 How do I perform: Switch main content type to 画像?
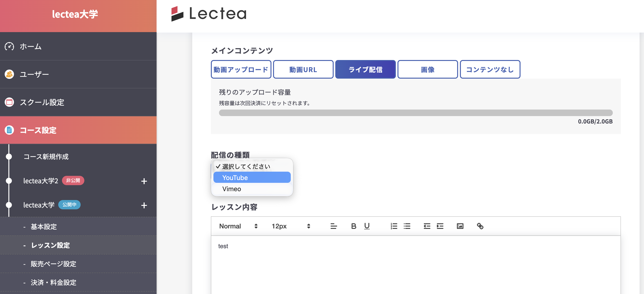click(x=428, y=69)
